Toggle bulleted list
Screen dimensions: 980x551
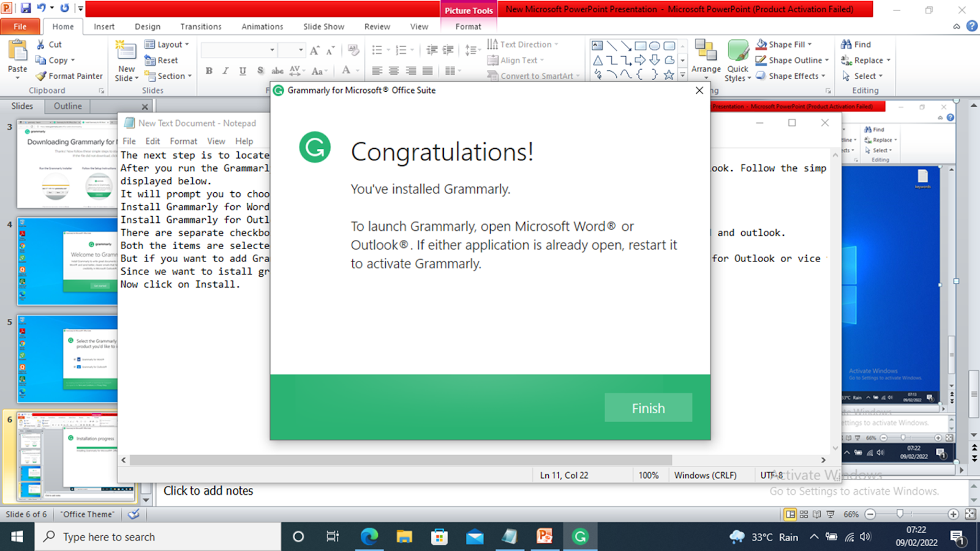point(377,50)
